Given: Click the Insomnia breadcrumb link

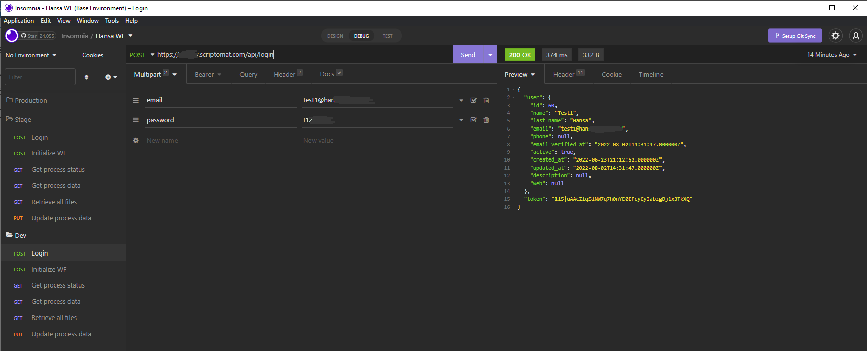Looking at the screenshot, I should pyautogui.click(x=75, y=36).
